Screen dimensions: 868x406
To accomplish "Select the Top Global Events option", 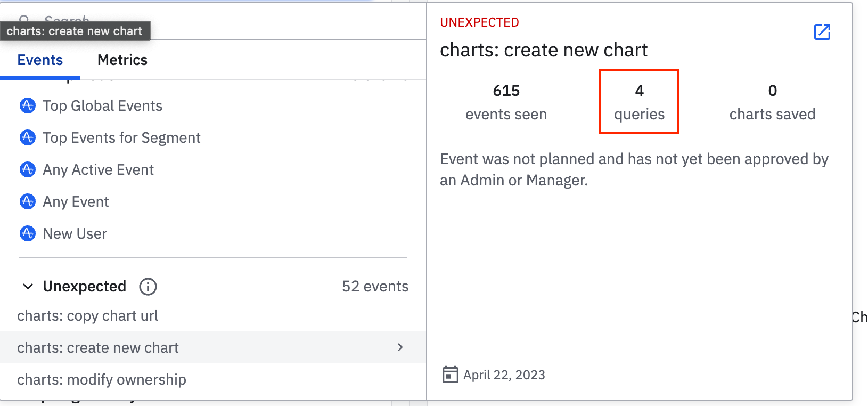I will [102, 106].
